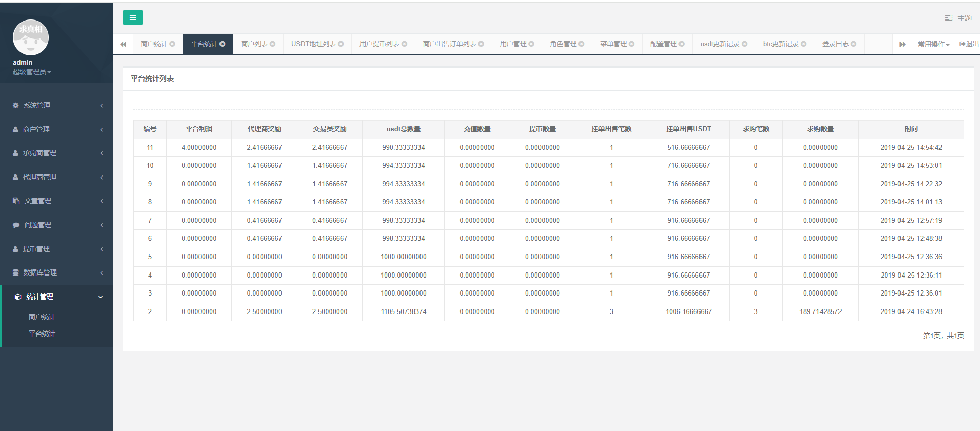This screenshot has width=980, height=431.
Task: Click the 提币管理 sidebar menu icon
Action: 15,249
